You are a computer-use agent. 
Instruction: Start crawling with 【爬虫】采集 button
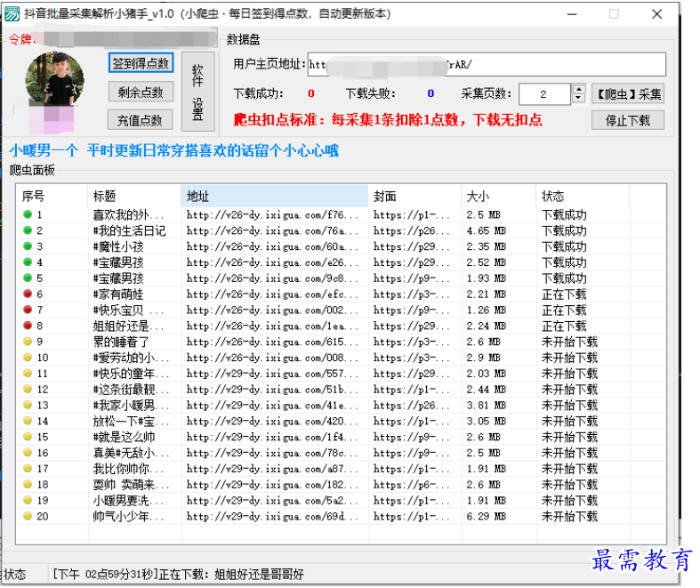pos(628,93)
